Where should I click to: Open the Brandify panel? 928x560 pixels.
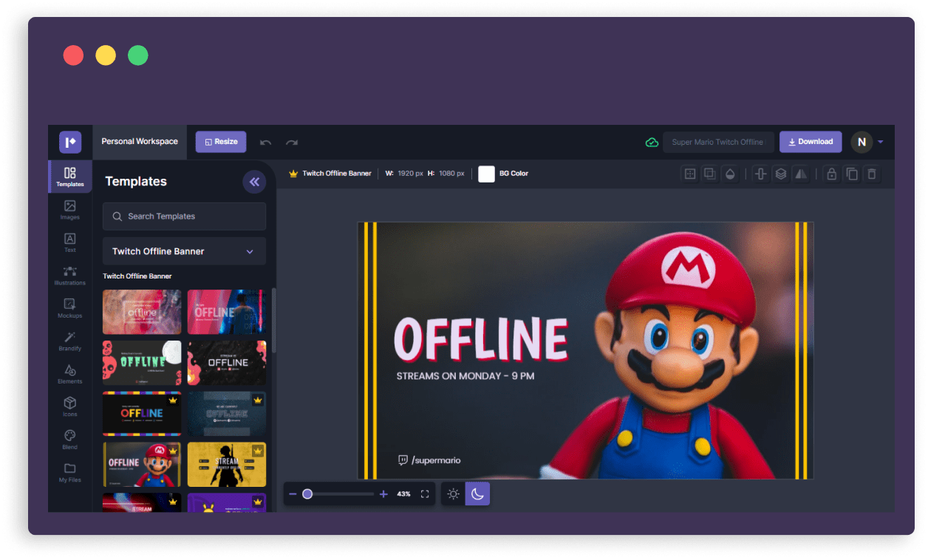point(69,341)
